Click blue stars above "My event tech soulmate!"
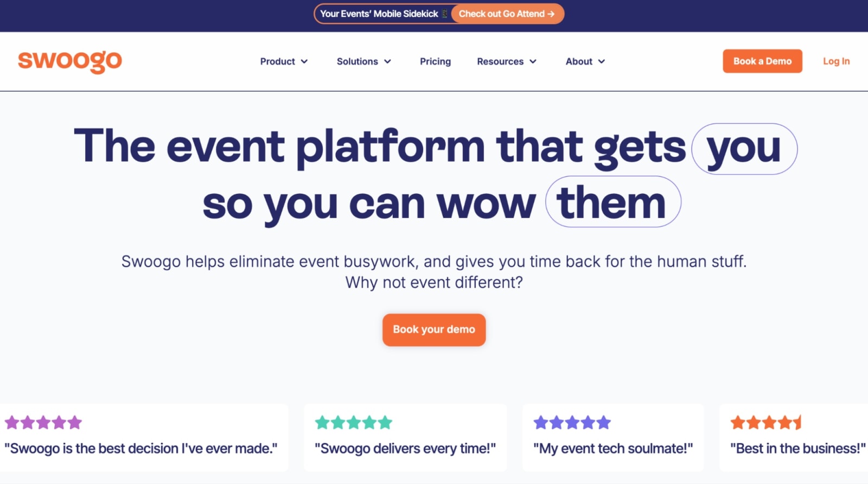The width and height of the screenshot is (868, 484). tap(572, 422)
